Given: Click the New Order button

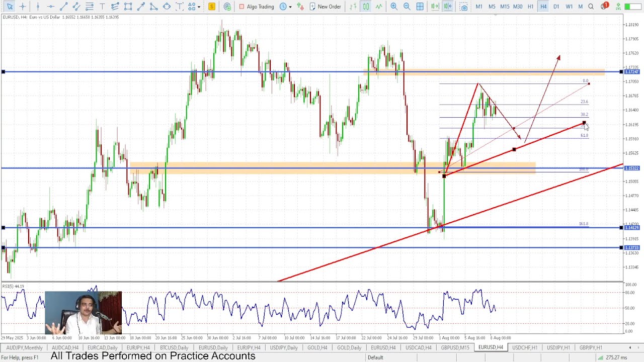Looking at the screenshot, I should point(325,7).
